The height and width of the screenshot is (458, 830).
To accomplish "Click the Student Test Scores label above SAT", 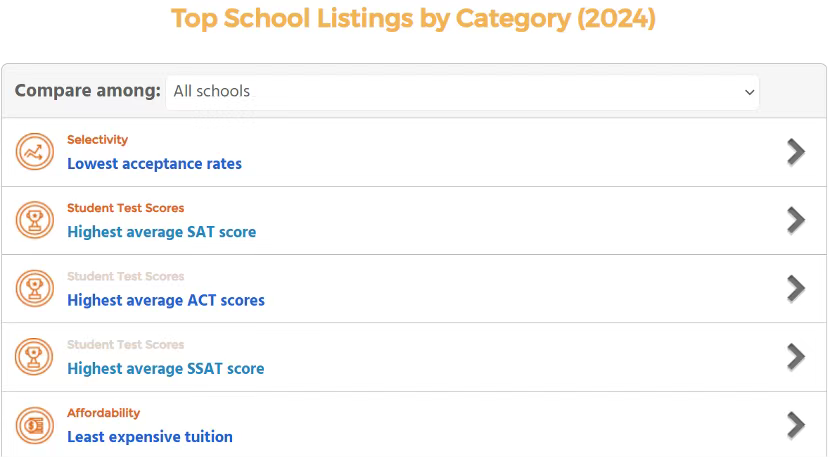I will click(x=125, y=208).
